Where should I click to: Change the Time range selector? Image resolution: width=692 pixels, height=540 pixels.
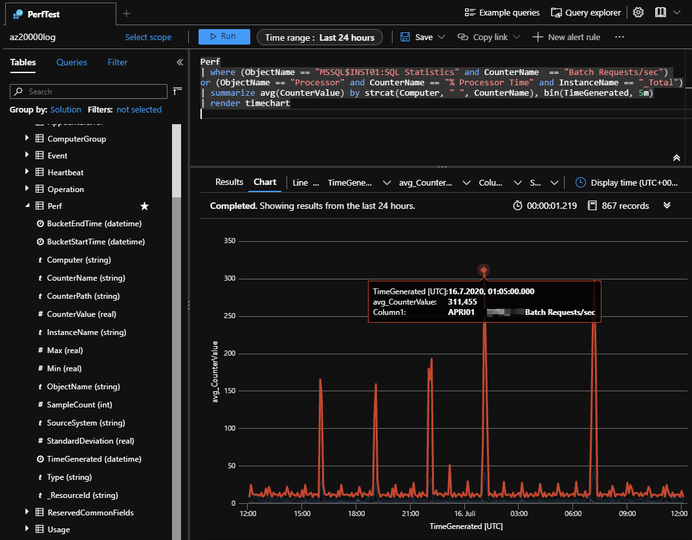tap(320, 38)
